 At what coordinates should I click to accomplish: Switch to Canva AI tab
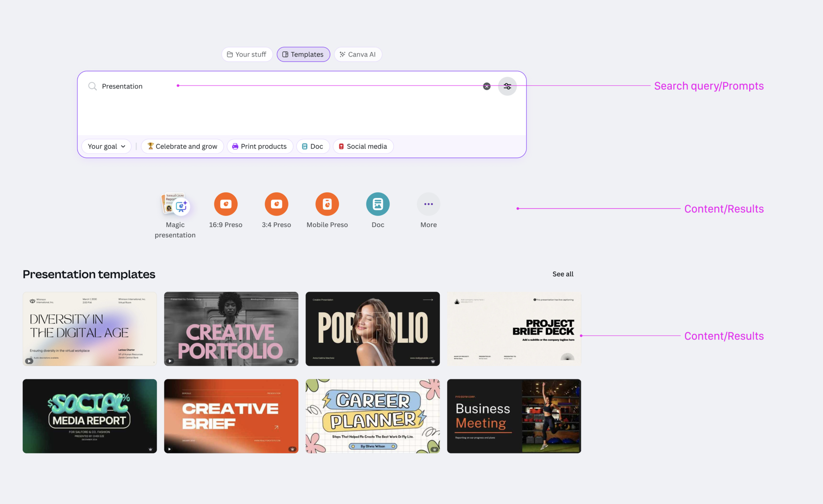(x=358, y=55)
